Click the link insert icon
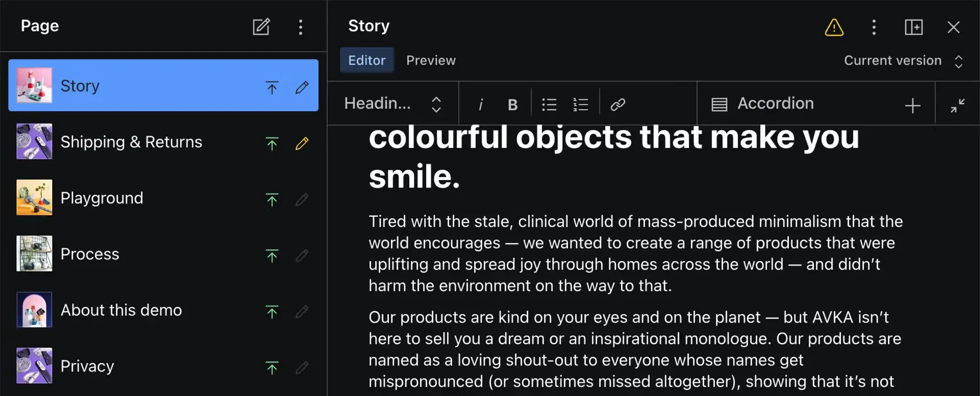Viewport: 980px width, 396px height. click(x=617, y=104)
